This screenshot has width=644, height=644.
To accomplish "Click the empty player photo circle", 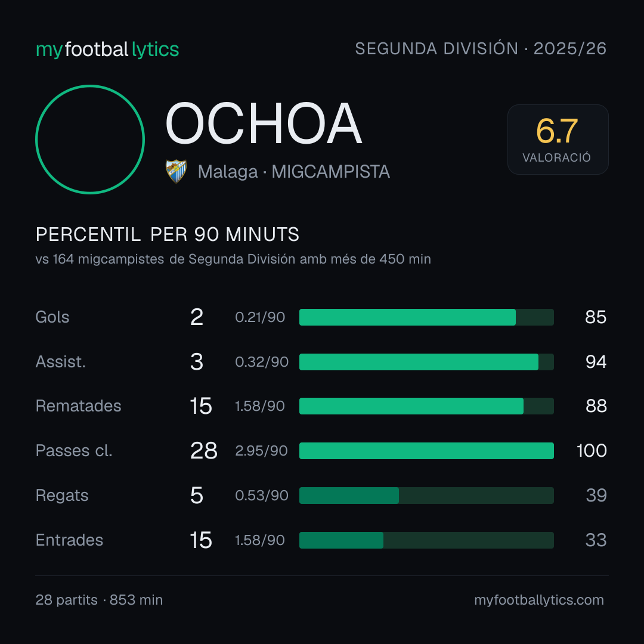I will click(x=90, y=140).
